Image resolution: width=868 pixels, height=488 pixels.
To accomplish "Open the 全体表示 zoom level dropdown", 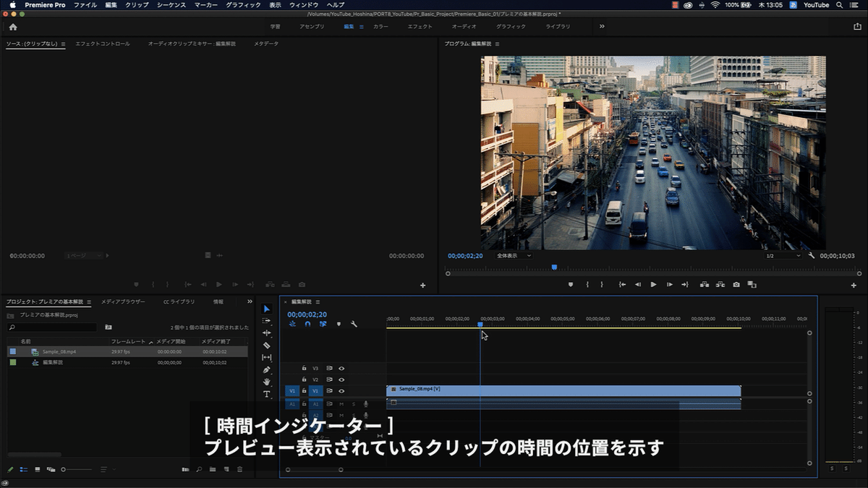I will tap(514, 256).
